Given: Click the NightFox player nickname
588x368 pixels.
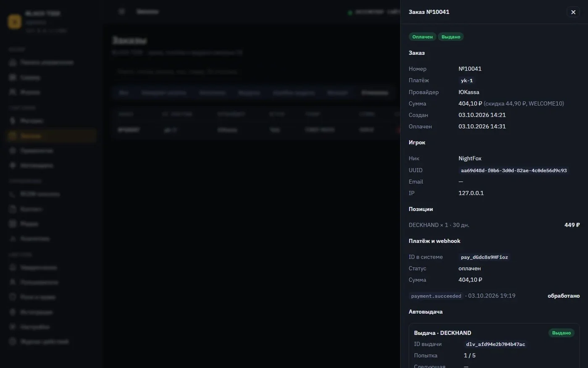Looking at the screenshot, I should [x=470, y=159].
